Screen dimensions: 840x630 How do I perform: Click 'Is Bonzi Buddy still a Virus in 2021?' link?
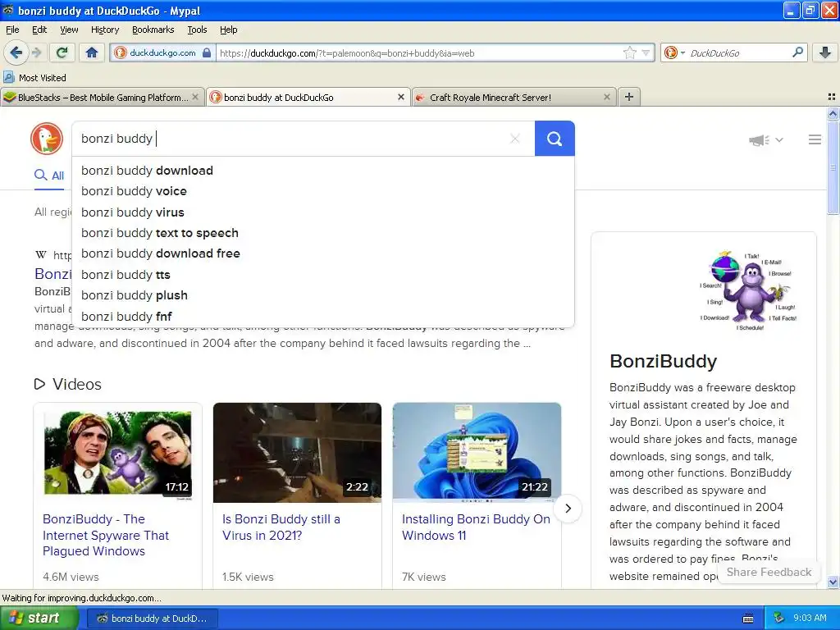pos(281,527)
